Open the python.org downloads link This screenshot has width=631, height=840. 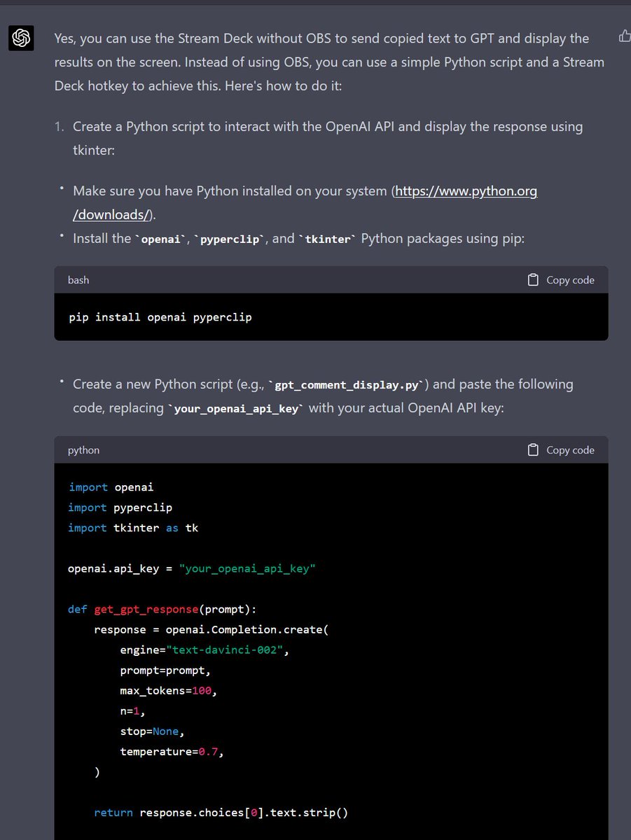coord(465,190)
